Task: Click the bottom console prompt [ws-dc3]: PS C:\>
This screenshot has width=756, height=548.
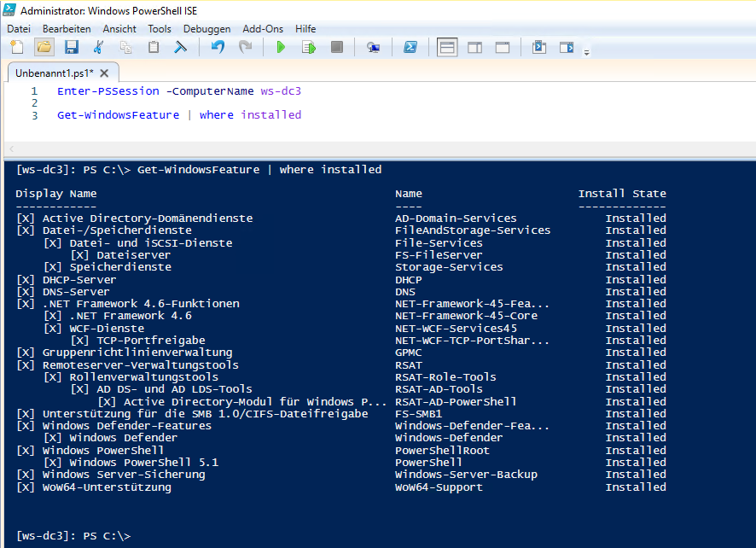Action: 73,536
